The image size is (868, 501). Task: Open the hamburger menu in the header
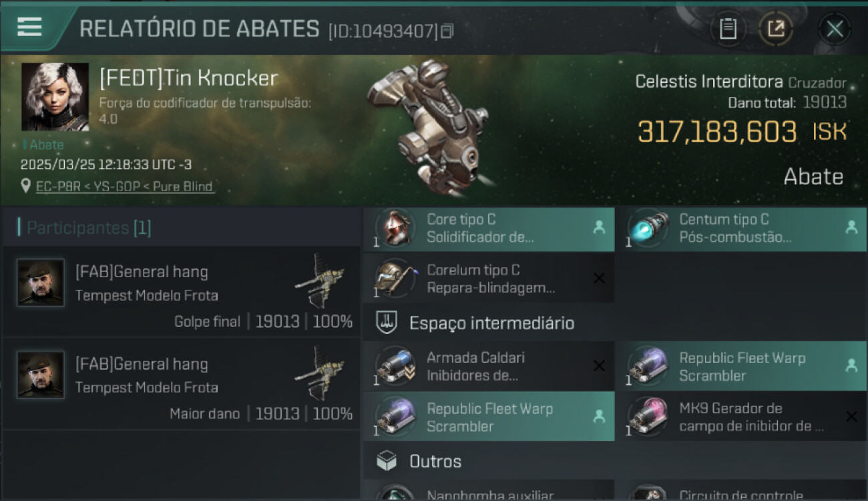(x=29, y=27)
